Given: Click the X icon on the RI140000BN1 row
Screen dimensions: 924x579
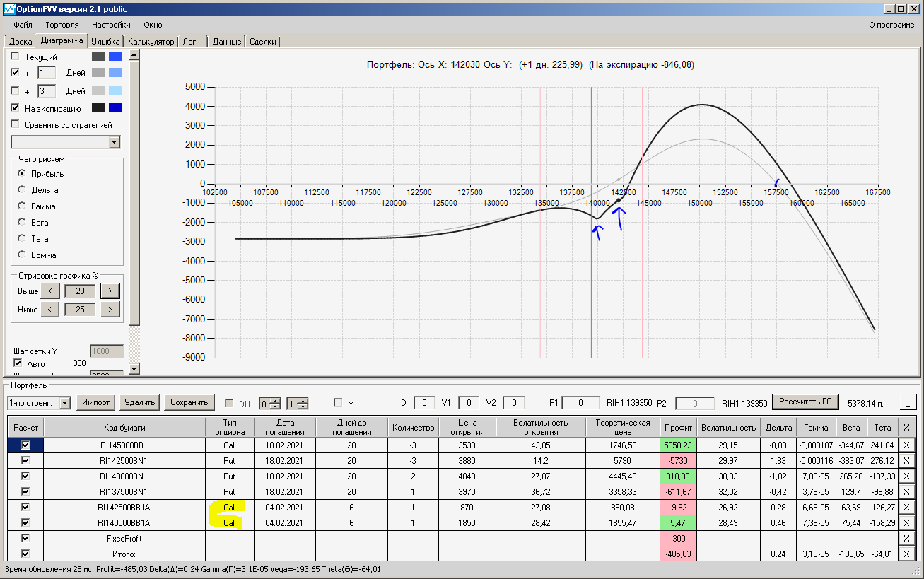Looking at the screenshot, I should [907, 476].
